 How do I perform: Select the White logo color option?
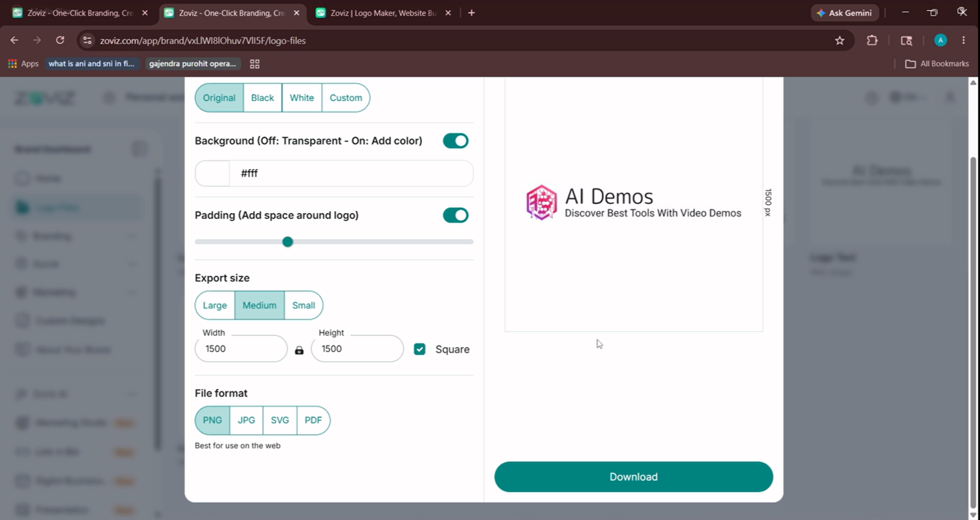(302, 98)
